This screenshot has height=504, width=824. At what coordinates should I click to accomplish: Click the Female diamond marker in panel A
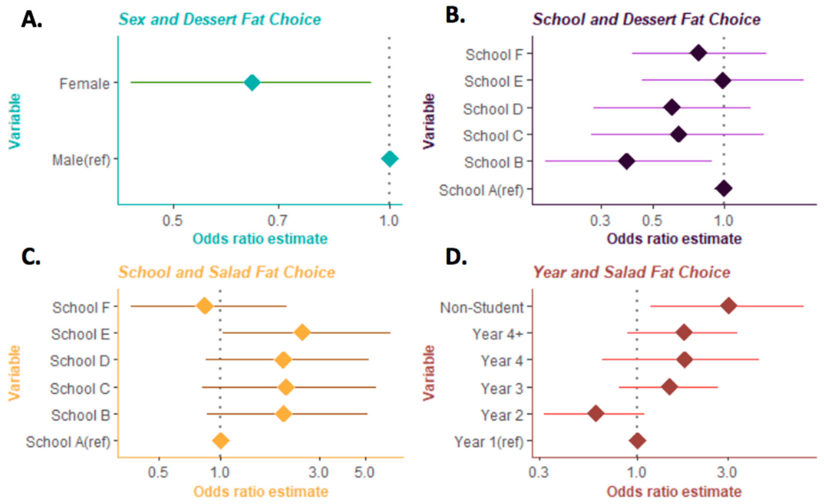click(252, 82)
